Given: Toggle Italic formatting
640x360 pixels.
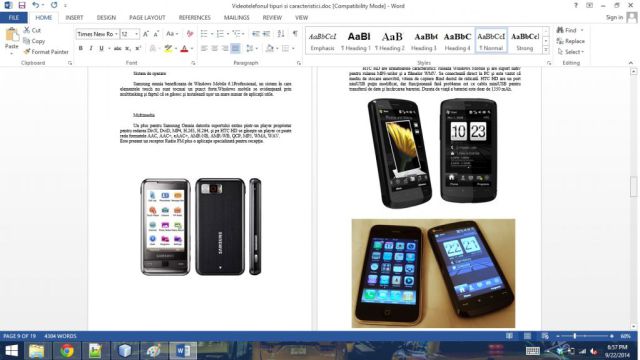Looking at the screenshot, I should point(91,48).
